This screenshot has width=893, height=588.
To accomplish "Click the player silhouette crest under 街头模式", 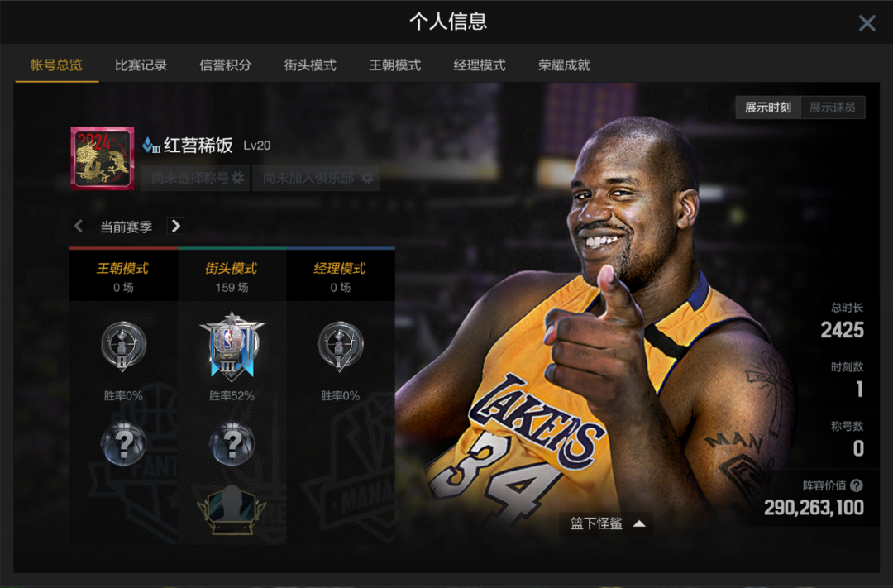I will pyautogui.click(x=232, y=509).
